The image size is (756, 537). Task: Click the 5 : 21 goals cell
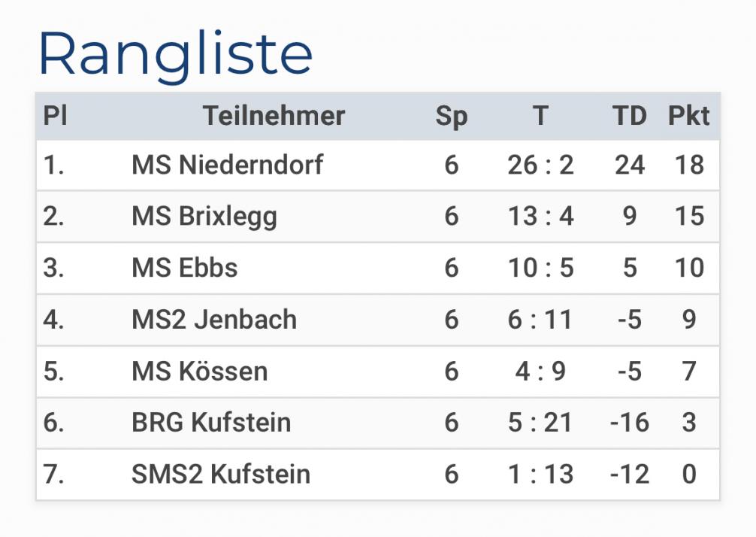point(540,423)
